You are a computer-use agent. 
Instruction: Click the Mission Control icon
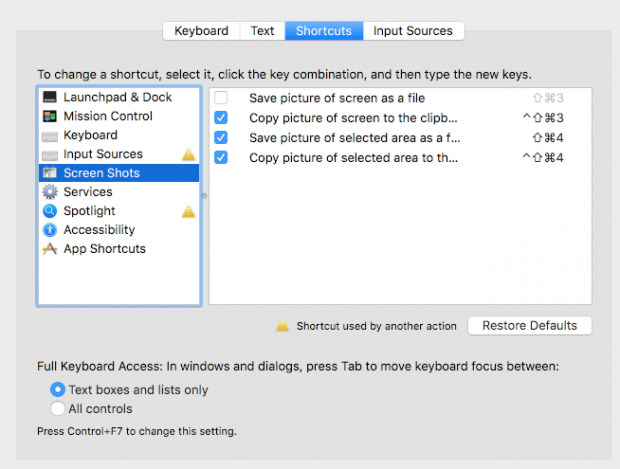[50, 116]
